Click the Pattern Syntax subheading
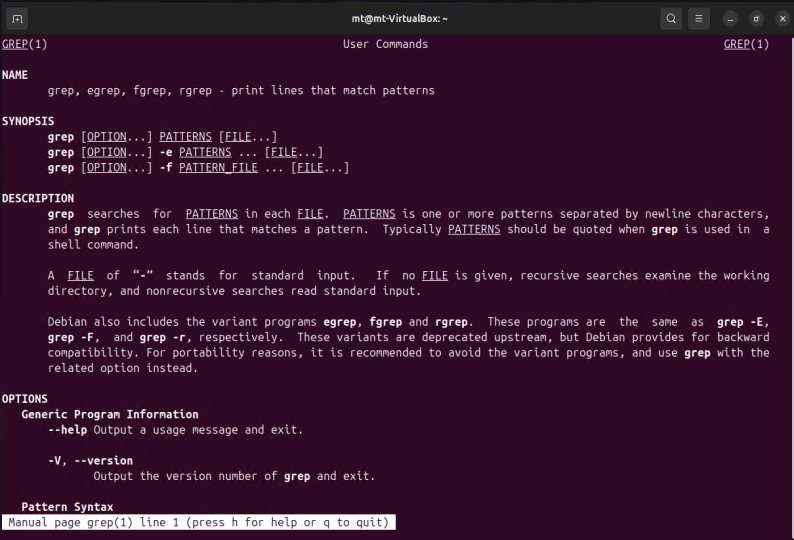 [67, 507]
